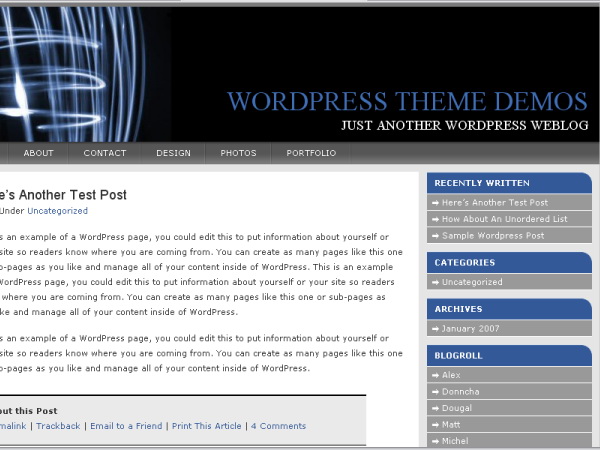Visit Alex in the Blogroll
This screenshot has height=450, width=600.
tap(451, 374)
